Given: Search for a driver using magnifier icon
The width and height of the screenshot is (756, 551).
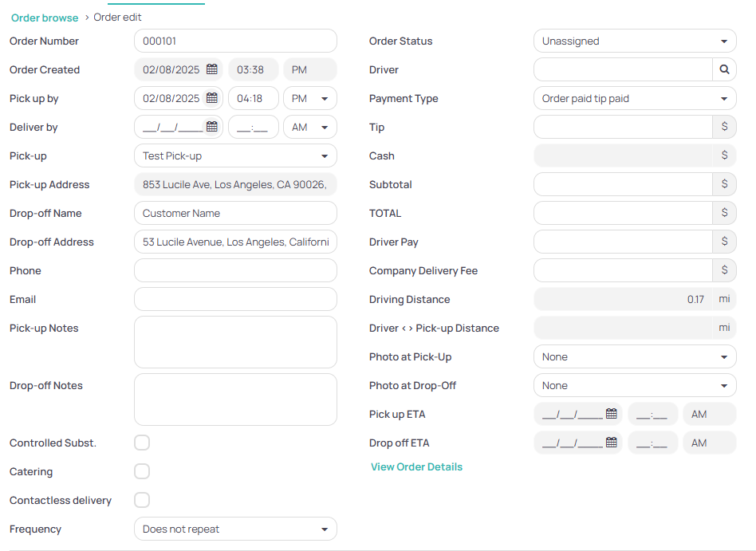Looking at the screenshot, I should 724,69.
